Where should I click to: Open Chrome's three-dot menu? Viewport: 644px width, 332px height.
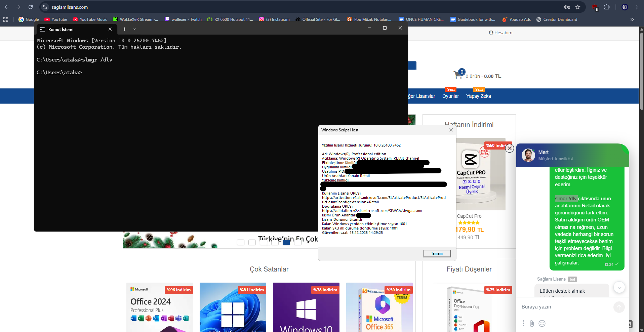pos(637,7)
